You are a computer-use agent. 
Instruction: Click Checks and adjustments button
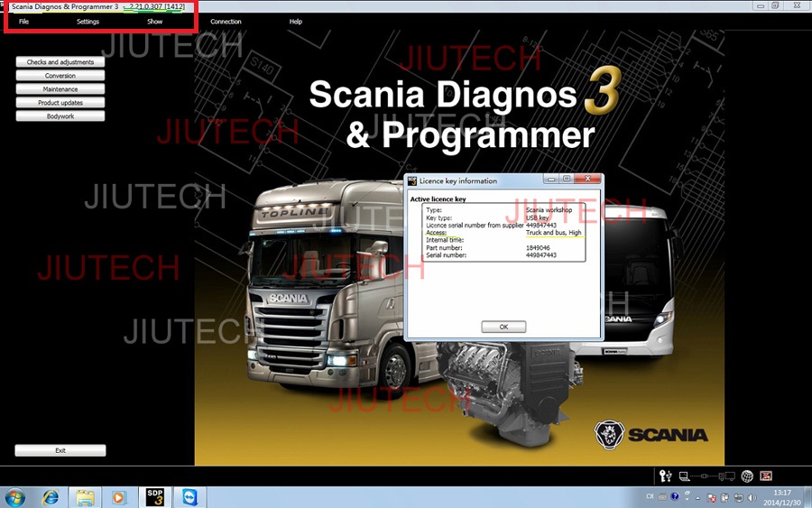coord(60,61)
